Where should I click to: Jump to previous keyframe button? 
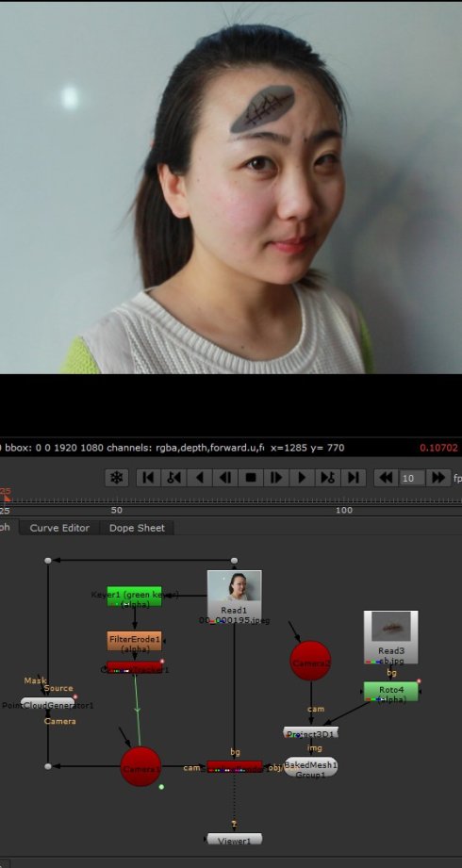173,478
